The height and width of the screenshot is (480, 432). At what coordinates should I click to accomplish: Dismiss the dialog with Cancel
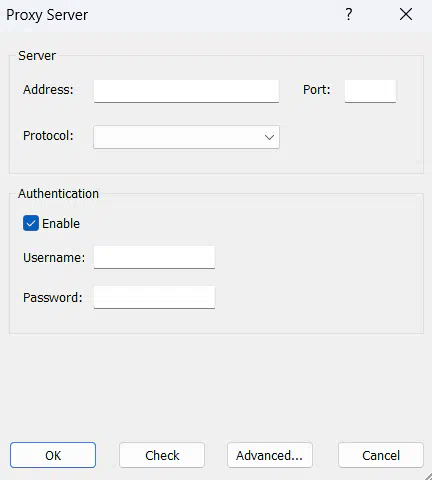pyautogui.click(x=381, y=455)
